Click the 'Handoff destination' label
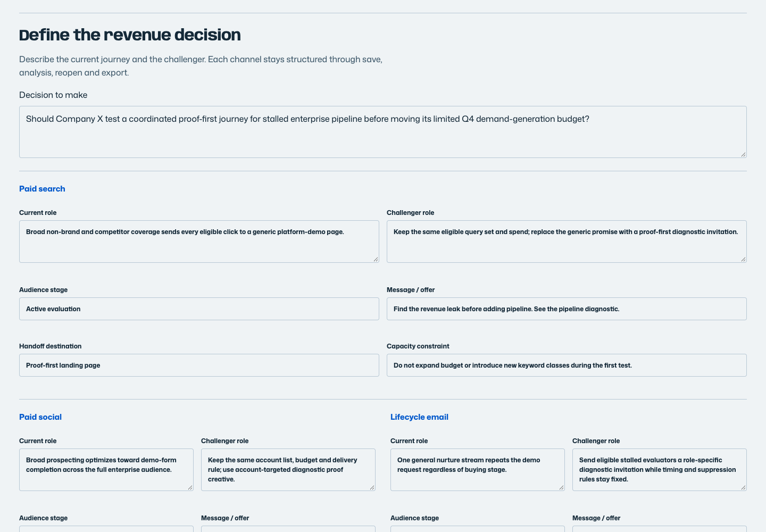The height and width of the screenshot is (532, 766). [x=51, y=346]
